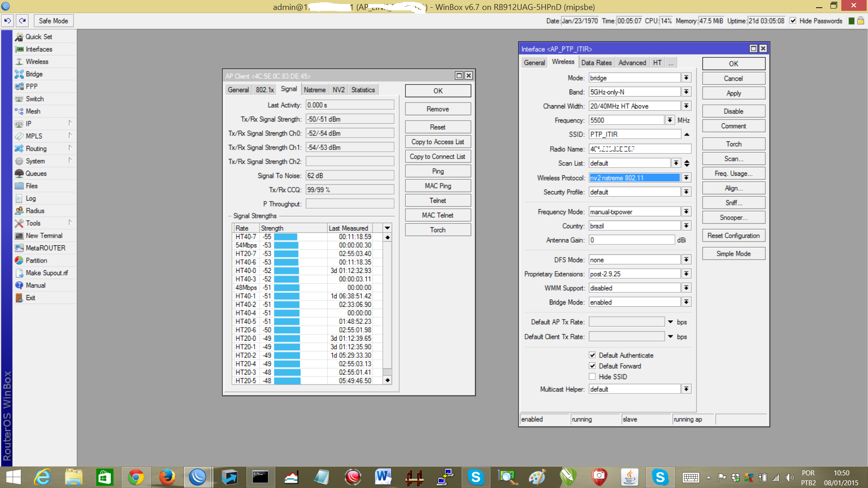Open Frequency dropdown arrow
The width and height of the screenshot is (868, 488).
670,120
